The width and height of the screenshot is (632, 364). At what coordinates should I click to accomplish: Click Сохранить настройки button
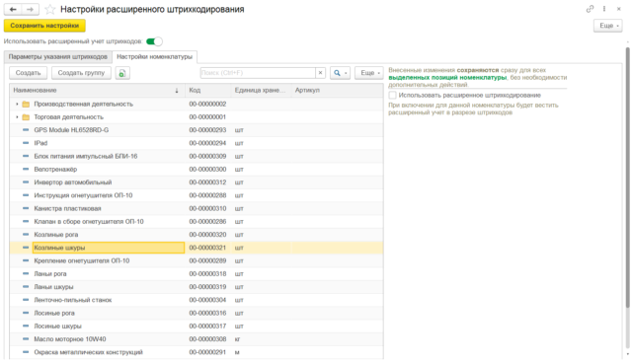click(x=44, y=26)
